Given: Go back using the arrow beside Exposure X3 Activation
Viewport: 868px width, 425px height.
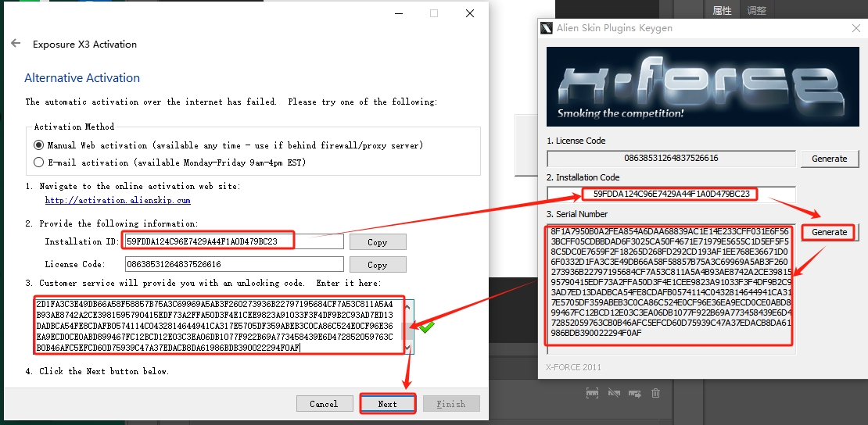Looking at the screenshot, I should point(16,43).
